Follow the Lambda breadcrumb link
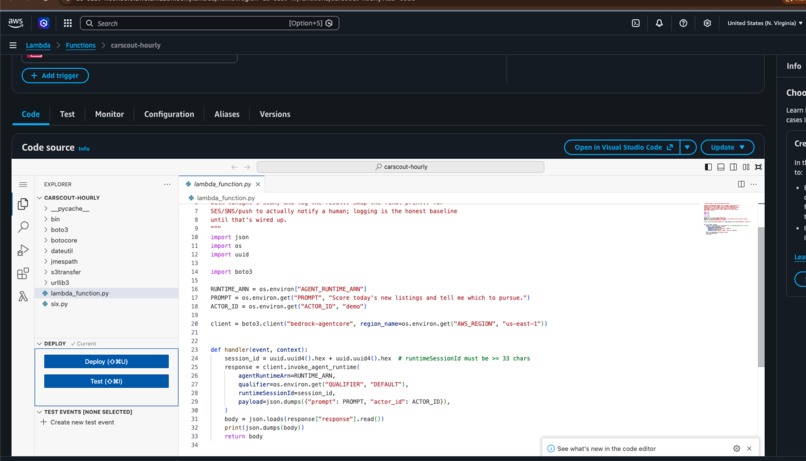The width and height of the screenshot is (806, 461). click(x=38, y=45)
